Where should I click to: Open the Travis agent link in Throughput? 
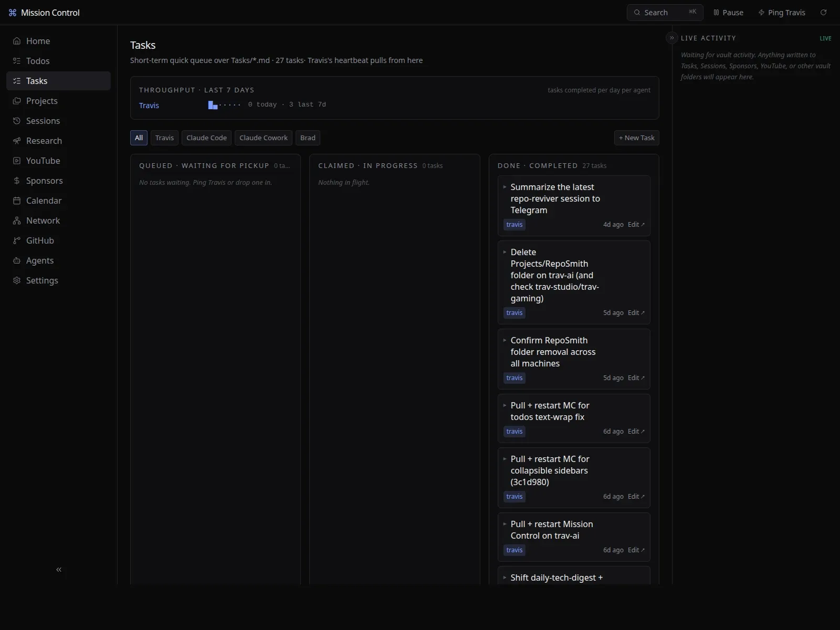149,106
